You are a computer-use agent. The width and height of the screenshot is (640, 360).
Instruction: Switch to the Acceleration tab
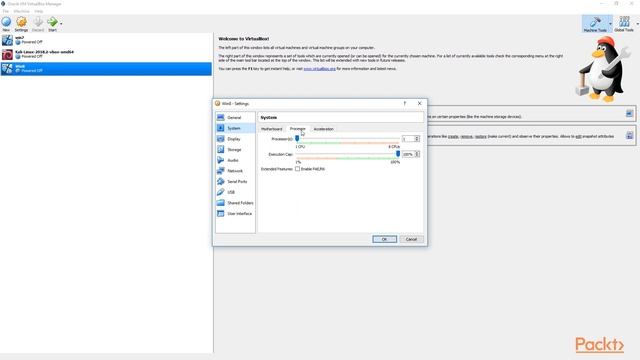323,129
